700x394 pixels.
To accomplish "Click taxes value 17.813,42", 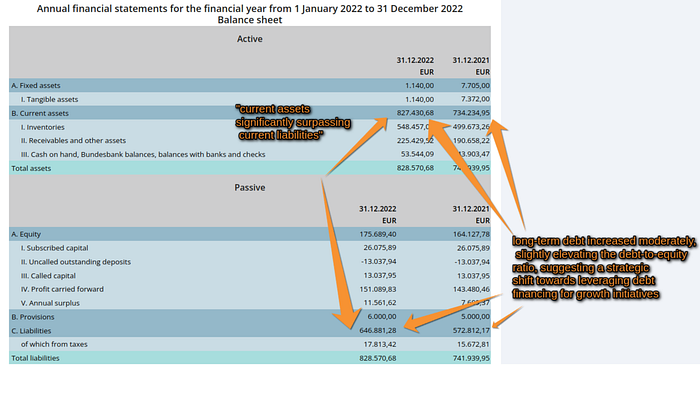I will point(379,344).
